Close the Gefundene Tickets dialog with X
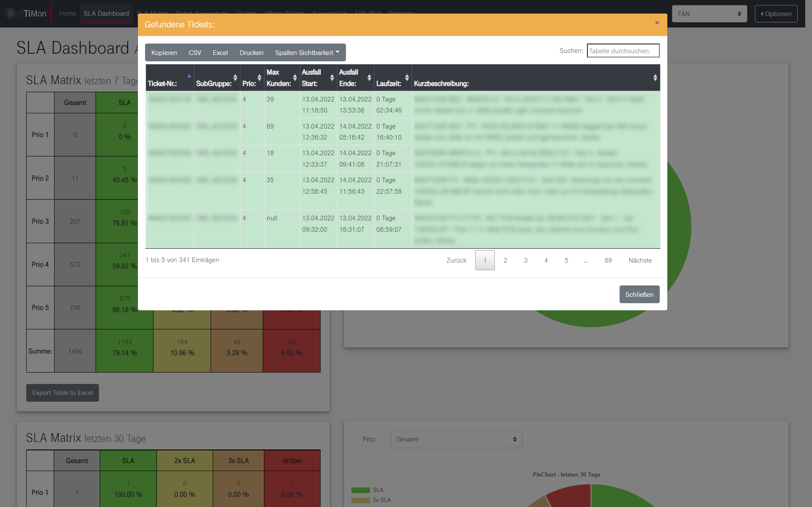 657,23
